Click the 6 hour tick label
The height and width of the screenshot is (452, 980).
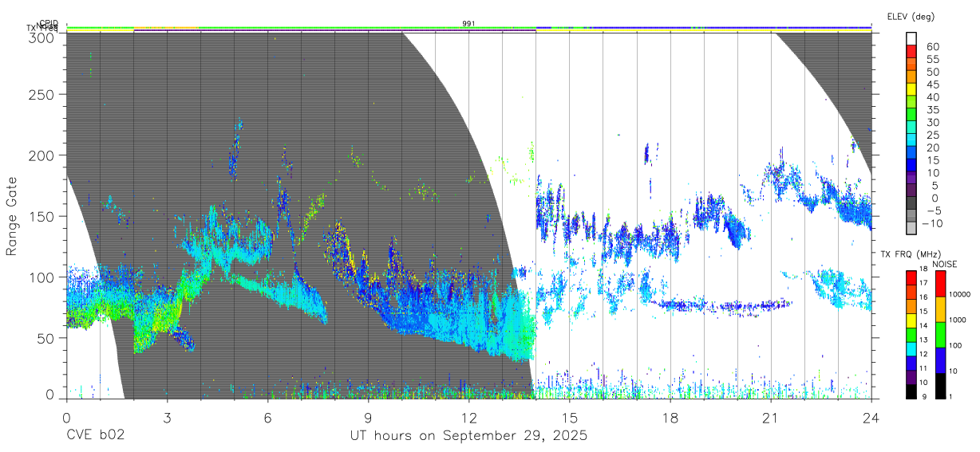267,417
